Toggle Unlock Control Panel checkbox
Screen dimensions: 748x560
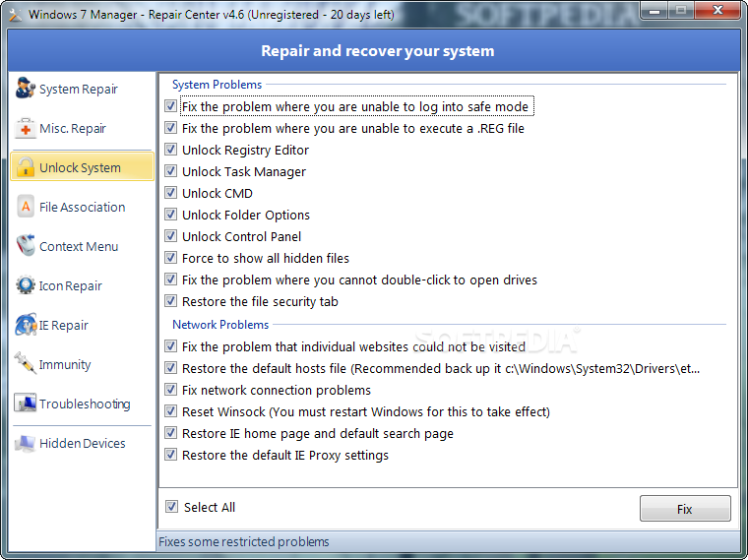[x=170, y=235]
